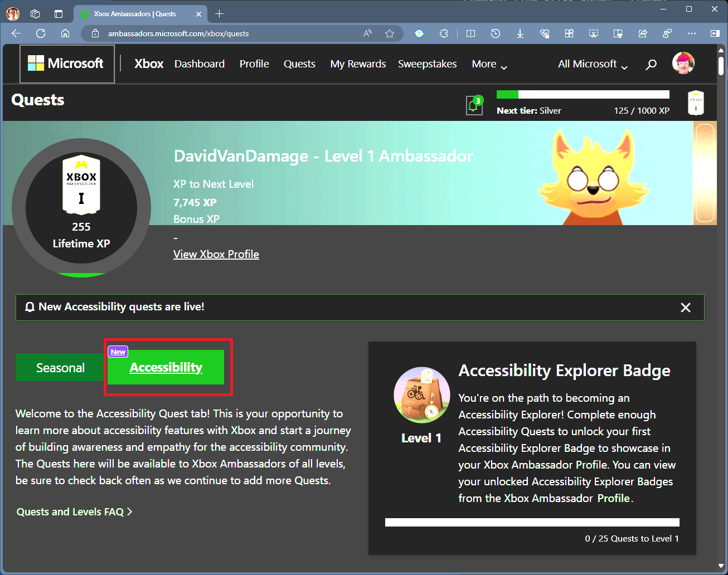Click the "125 / 1000 XP" text
Viewport: 728px width, 575px height.
tap(642, 110)
